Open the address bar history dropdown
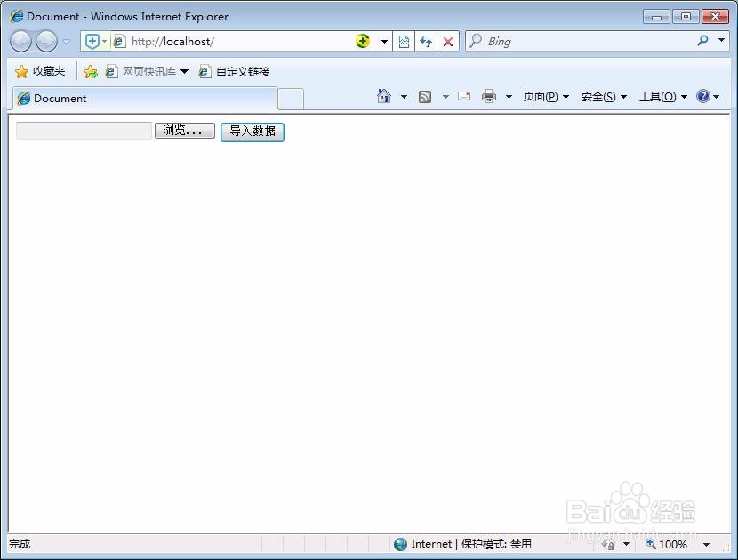This screenshot has width=738, height=560. pos(382,41)
